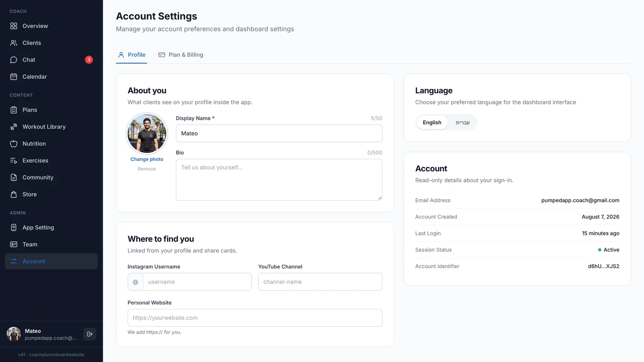Image resolution: width=644 pixels, height=362 pixels.
Task: Open the Overview grid icon in sidebar
Action: pyautogui.click(x=14, y=26)
